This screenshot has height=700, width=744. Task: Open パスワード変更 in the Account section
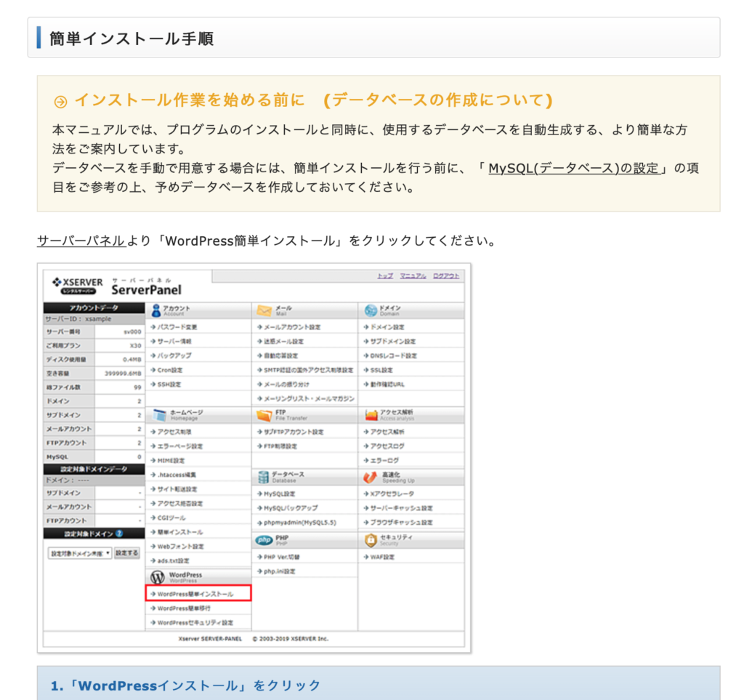(x=177, y=327)
